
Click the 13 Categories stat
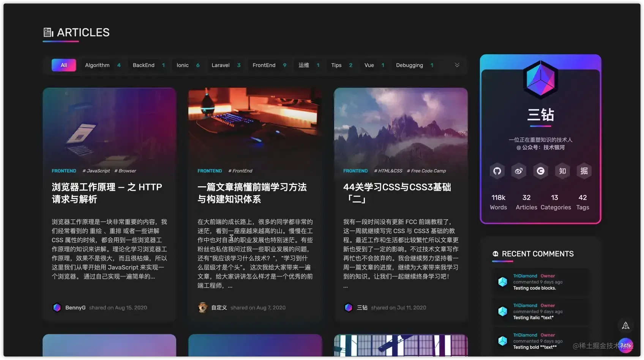pyautogui.click(x=556, y=202)
